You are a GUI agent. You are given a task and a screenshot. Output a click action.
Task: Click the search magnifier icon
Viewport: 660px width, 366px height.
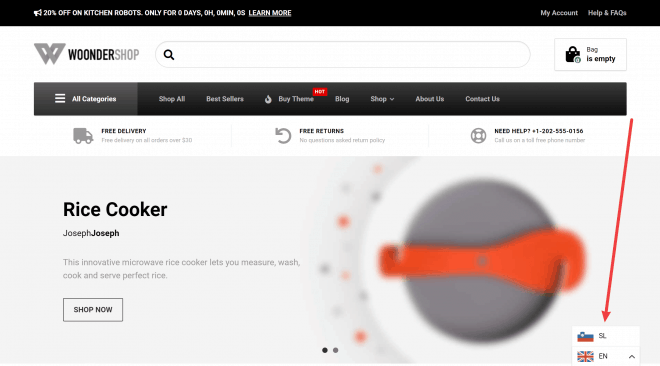(169, 55)
